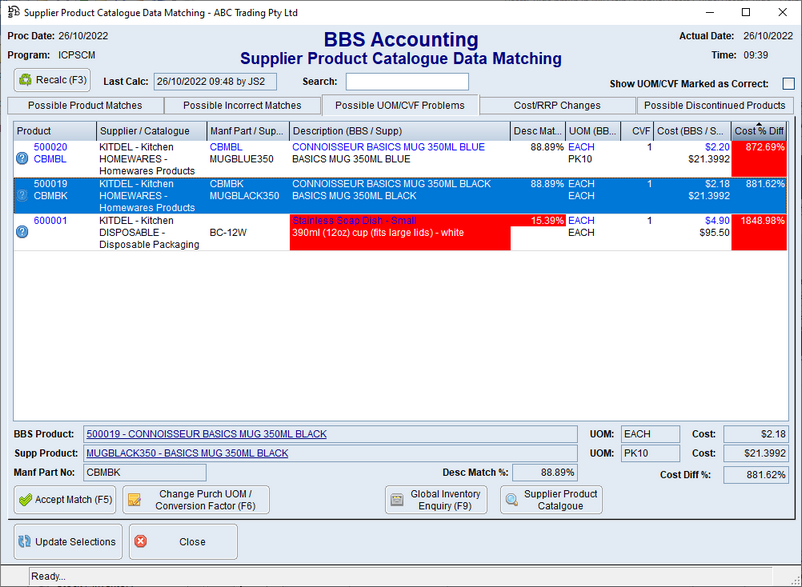Click the Change Purch UOM notepad icon

pos(134,500)
